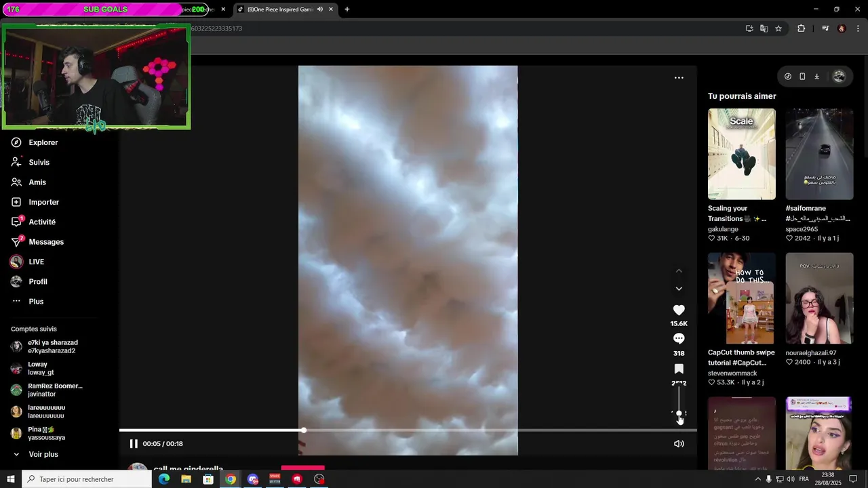Bookmark this page with star icon
868x488 pixels.
(778, 28)
